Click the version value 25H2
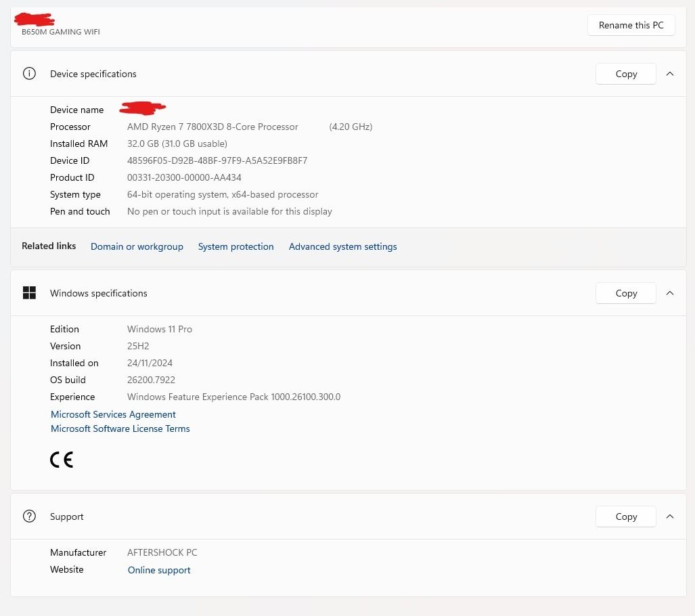This screenshot has width=695, height=616. pyautogui.click(x=138, y=346)
